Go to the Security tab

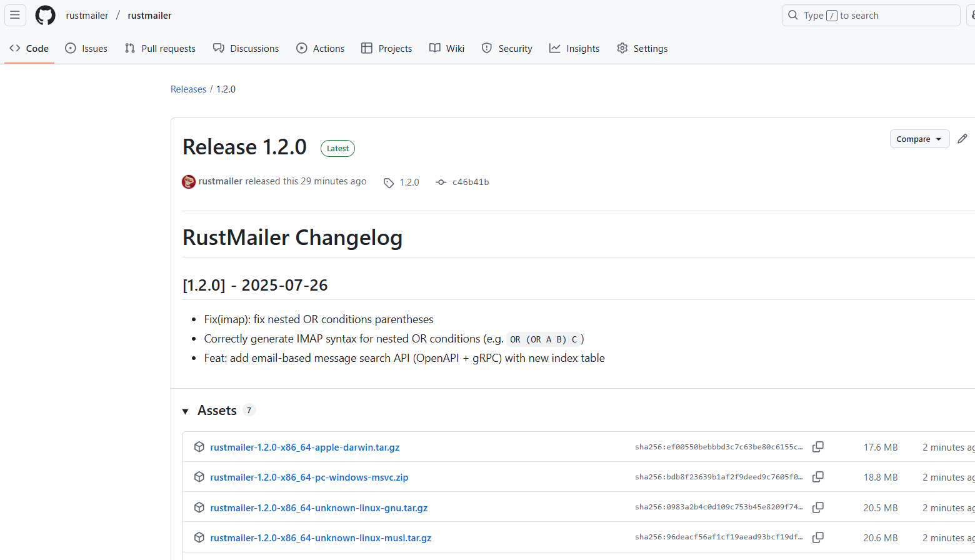click(507, 48)
